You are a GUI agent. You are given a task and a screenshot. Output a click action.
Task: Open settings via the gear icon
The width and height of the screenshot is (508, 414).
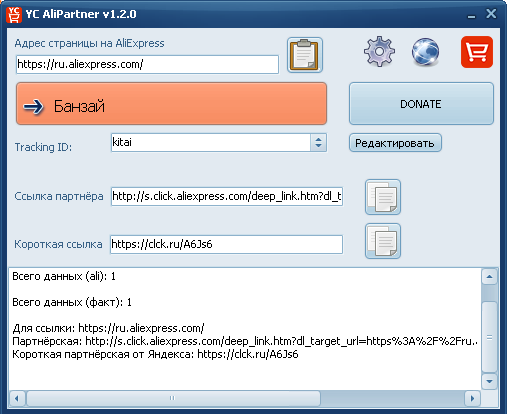click(379, 52)
